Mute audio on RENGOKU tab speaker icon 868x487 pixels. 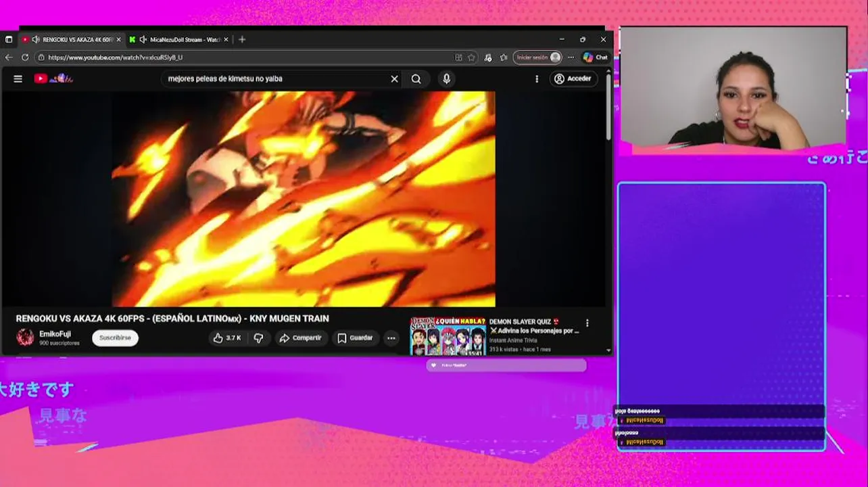[x=36, y=39]
